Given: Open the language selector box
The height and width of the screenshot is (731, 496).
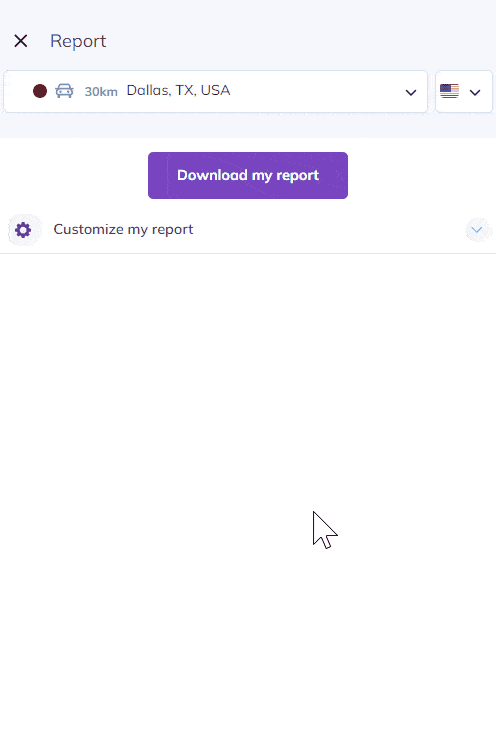Looking at the screenshot, I should (x=464, y=91).
